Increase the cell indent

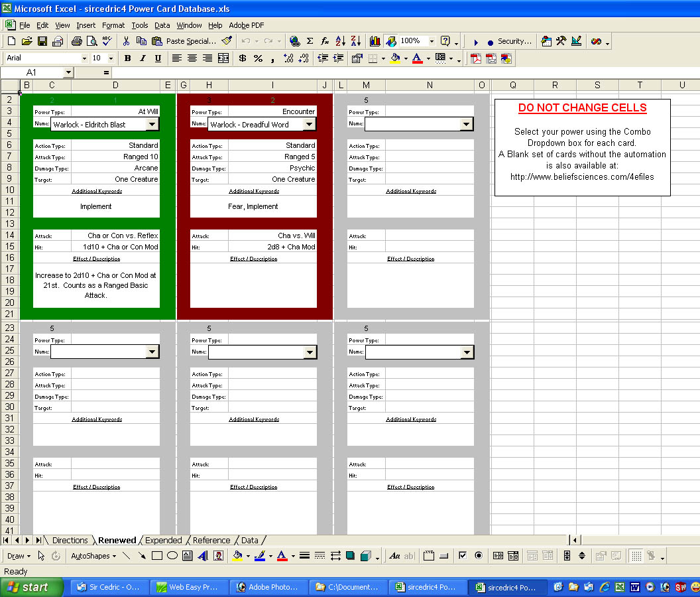pyautogui.click(x=338, y=58)
